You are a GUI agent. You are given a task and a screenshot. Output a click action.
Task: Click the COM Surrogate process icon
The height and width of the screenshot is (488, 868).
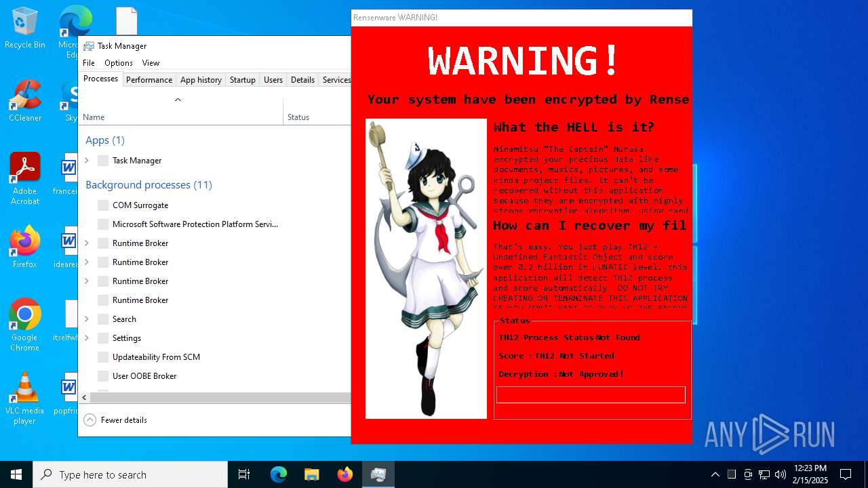pos(103,205)
